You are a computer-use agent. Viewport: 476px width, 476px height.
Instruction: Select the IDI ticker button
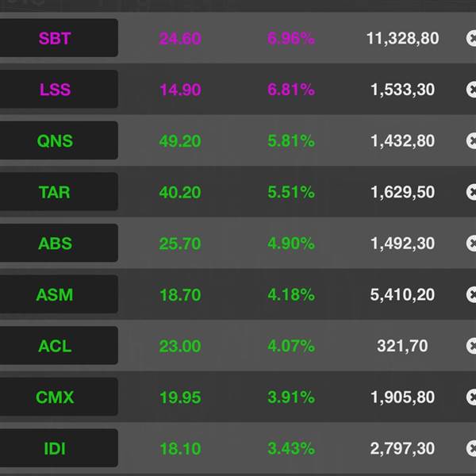click(x=59, y=448)
